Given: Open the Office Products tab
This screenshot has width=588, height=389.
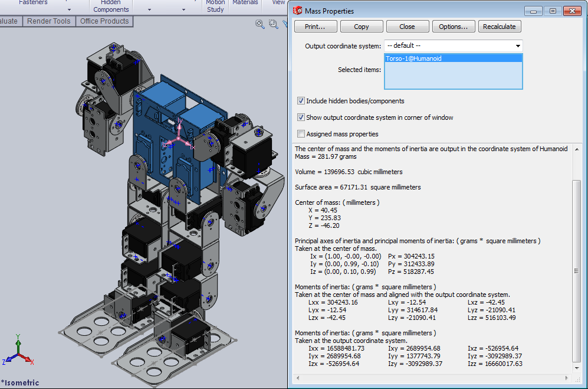Looking at the screenshot, I should tap(104, 21).
